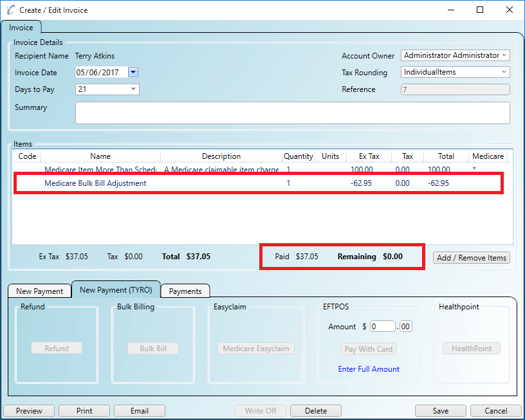Delete the invoice
This screenshot has height=420, width=525.
tap(315, 410)
